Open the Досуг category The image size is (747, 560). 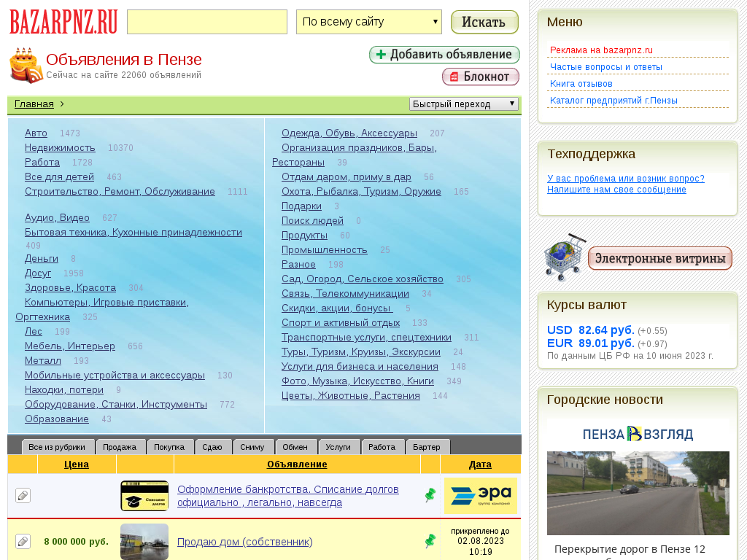point(38,273)
